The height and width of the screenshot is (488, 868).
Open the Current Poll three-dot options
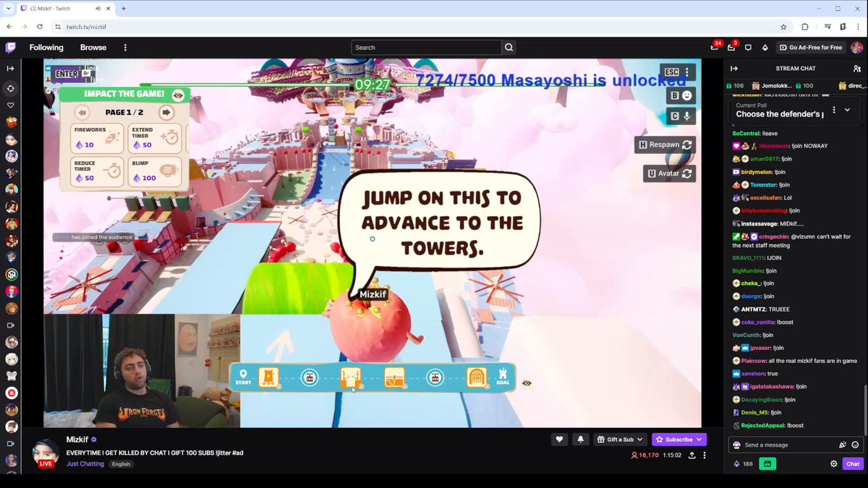(x=834, y=110)
